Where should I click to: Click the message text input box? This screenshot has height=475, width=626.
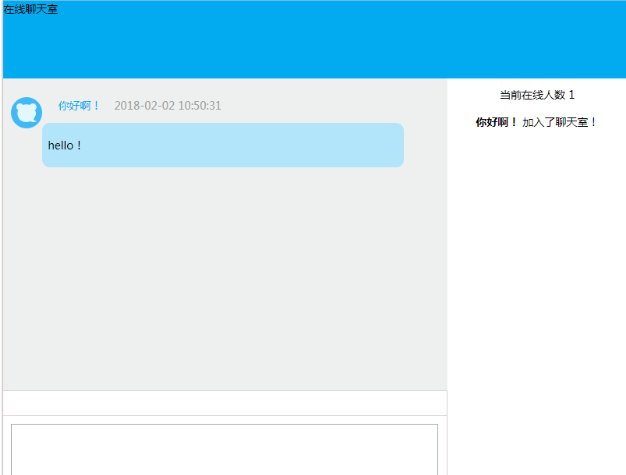[224, 449]
